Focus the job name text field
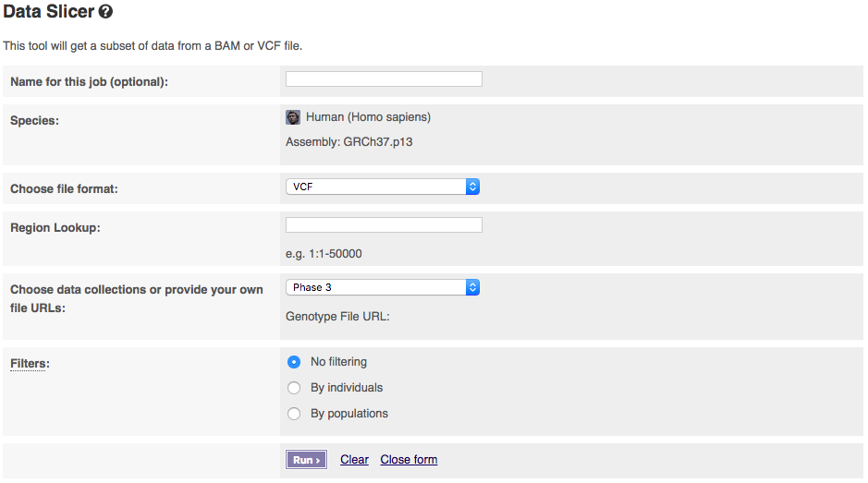Viewport: 868px width, 483px height. tap(384, 79)
